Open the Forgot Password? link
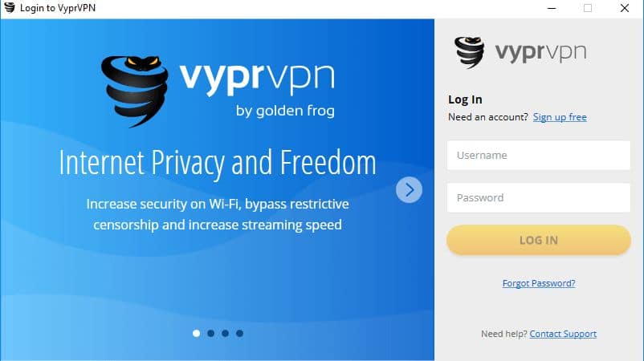Image resolution: width=644 pixels, height=361 pixels. [x=539, y=283]
